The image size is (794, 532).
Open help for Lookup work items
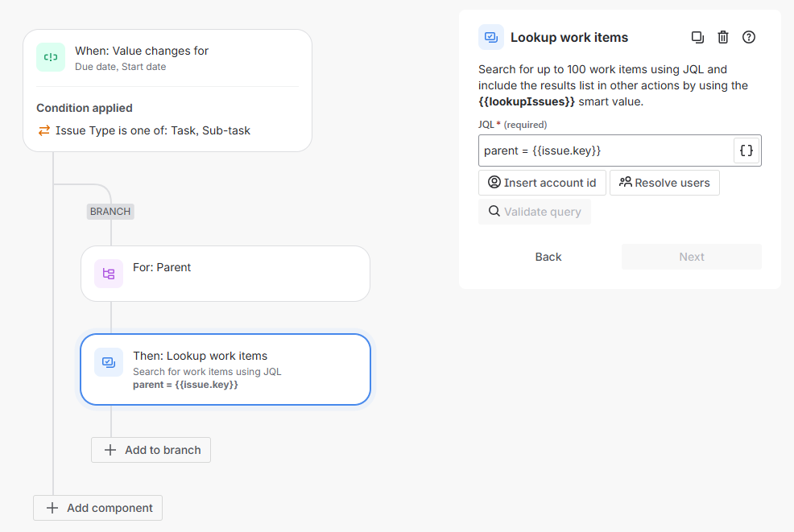[x=749, y=37]
